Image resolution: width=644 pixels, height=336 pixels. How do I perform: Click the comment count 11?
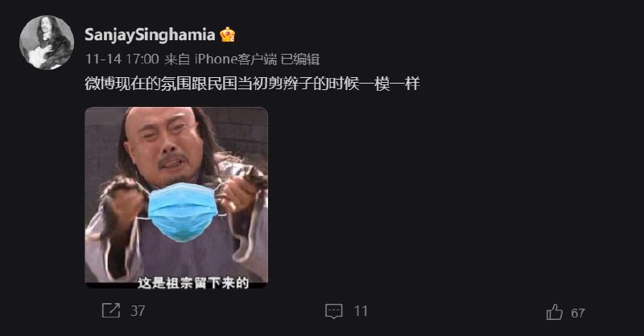pos(361,310)
